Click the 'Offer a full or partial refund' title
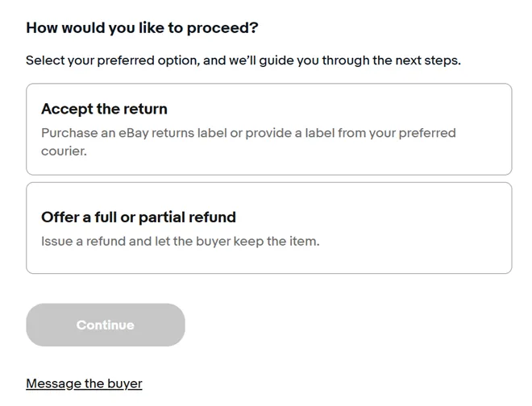 (x=139, y=217)
